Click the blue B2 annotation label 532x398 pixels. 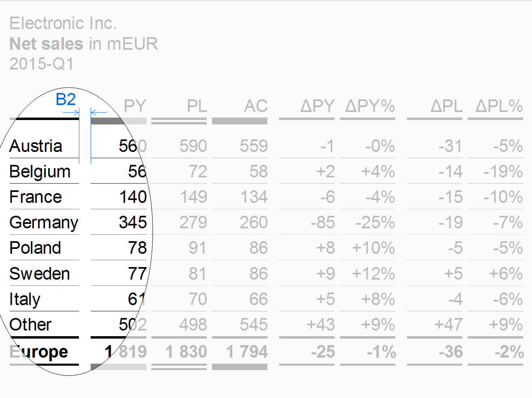[66, 99]
